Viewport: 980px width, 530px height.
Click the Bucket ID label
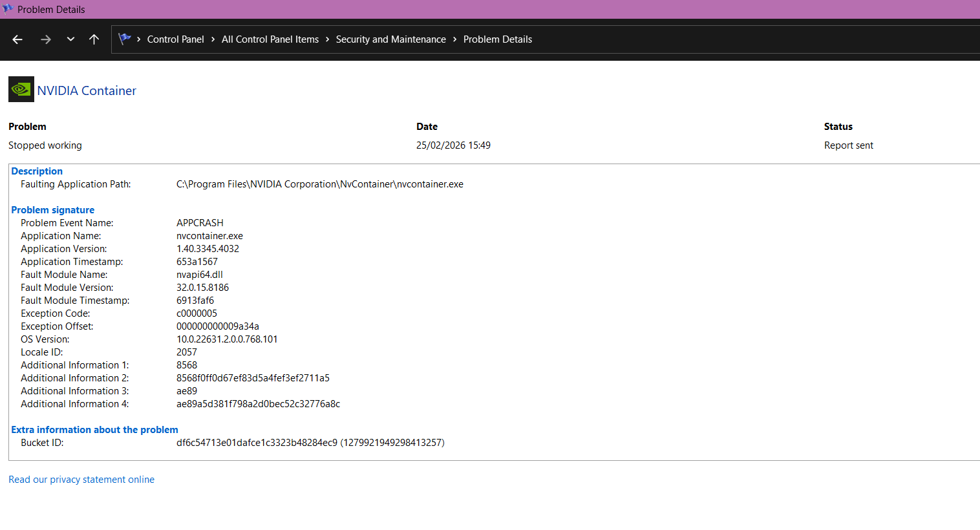(x=42, y=443)
